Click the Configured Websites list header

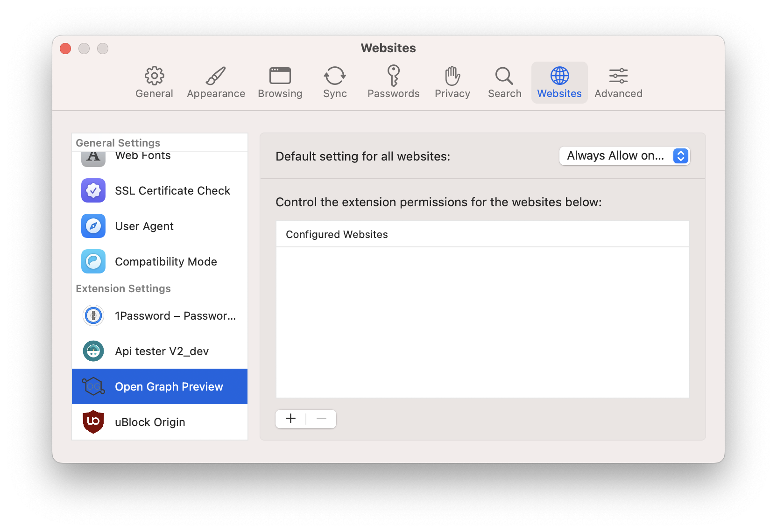[x=482, y=234]
